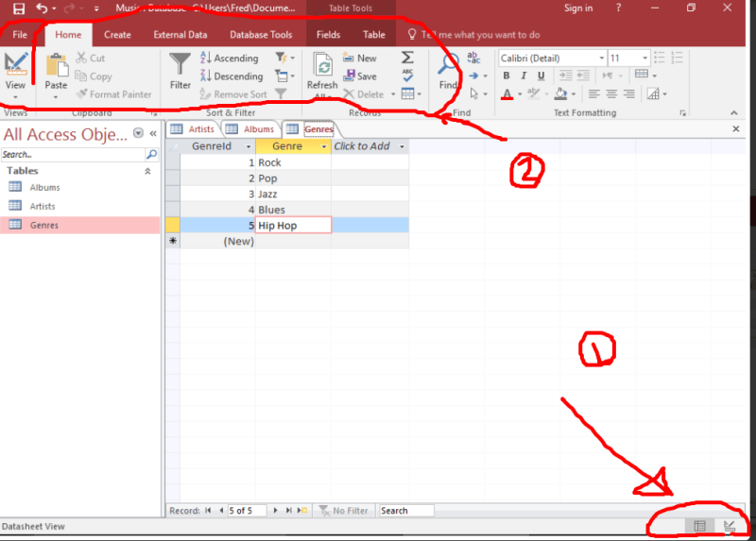Image resolution: width=756 pixels, height=541 pixels.
Task: Click the Next record navigation arrow
Action: [275, 510]
